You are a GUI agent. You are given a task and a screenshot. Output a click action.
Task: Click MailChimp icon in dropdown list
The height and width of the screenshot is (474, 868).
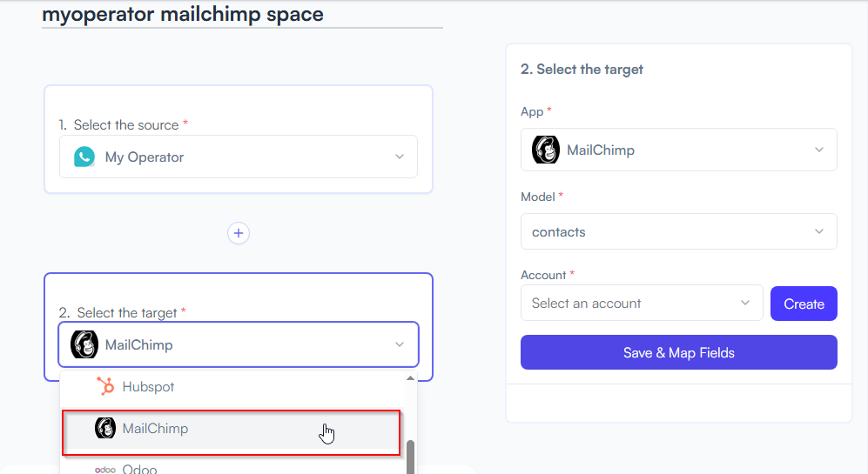pos(105,428)
